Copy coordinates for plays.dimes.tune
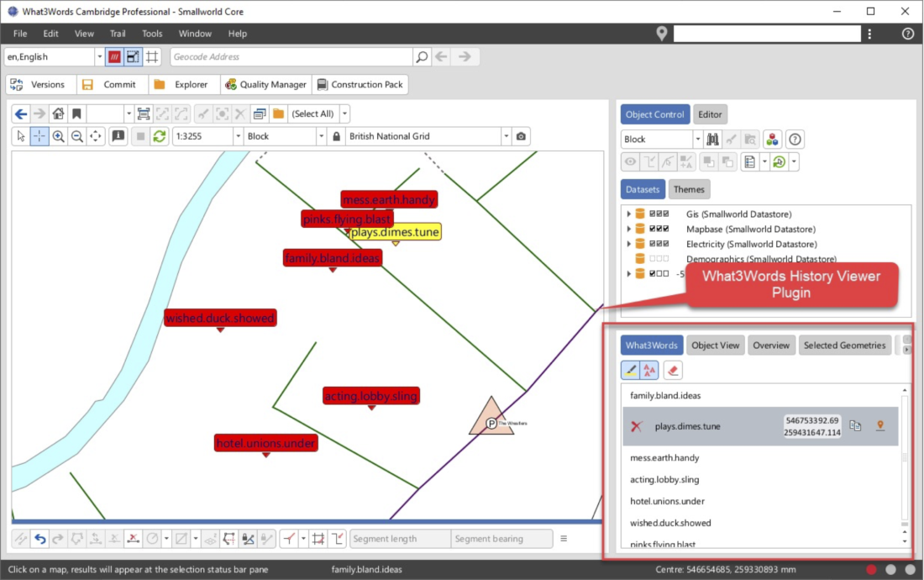 tap(855, 425)
